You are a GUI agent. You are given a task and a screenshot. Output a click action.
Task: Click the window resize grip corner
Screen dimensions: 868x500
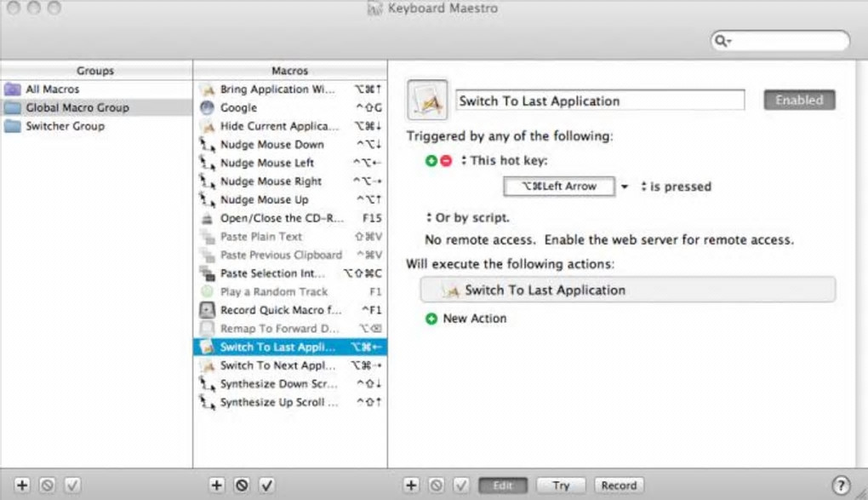click(x=861, y=493)
